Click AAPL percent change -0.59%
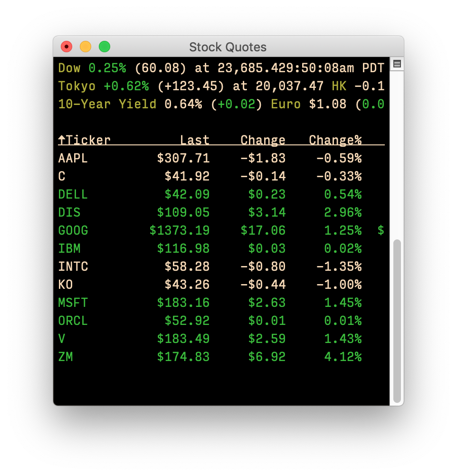Screen dimensions: 457x476 pyautogui.click(x=339, y=158)
